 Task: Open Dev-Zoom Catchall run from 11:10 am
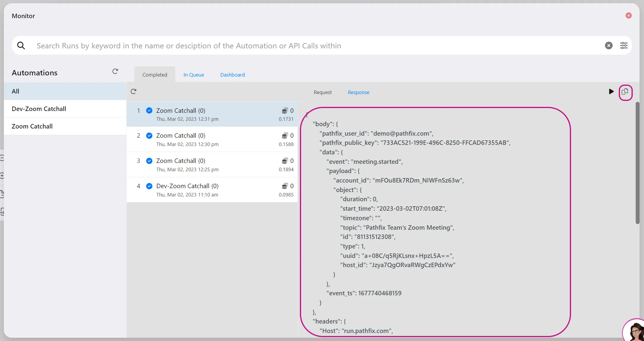click(212, 190)
